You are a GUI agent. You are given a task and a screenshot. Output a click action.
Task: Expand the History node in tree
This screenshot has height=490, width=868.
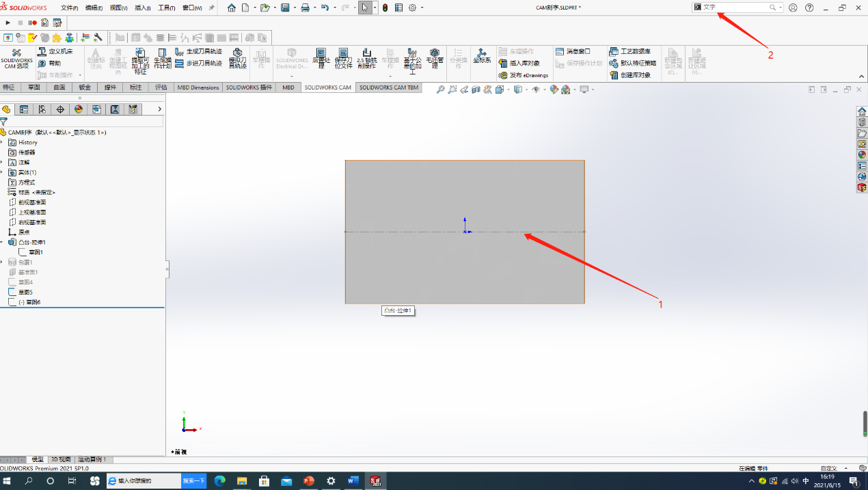(2, 142)
